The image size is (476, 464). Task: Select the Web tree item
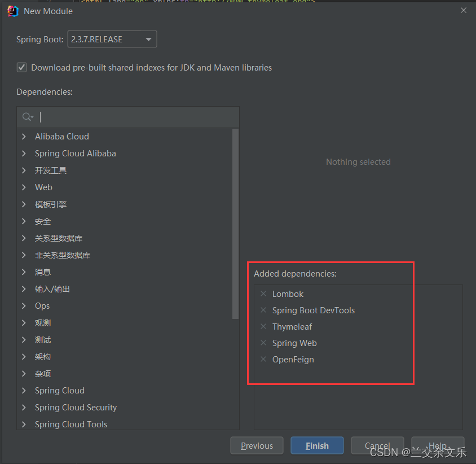pos(43,187)
